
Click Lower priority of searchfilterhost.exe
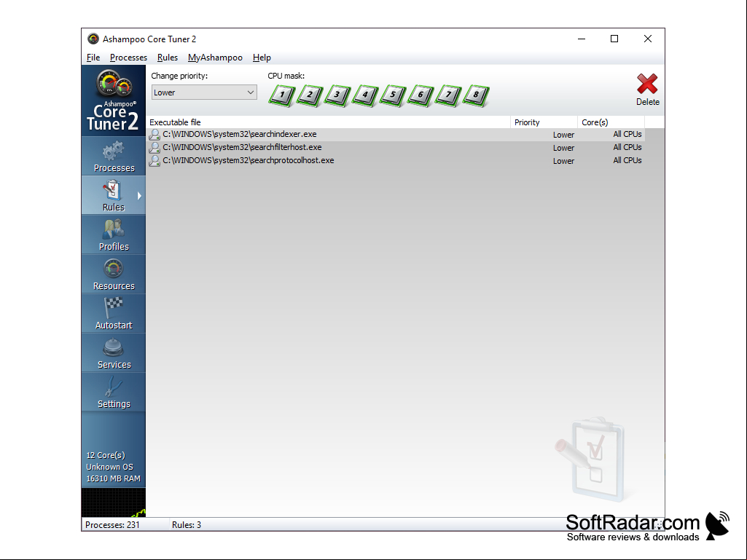[x=563, y=148]
